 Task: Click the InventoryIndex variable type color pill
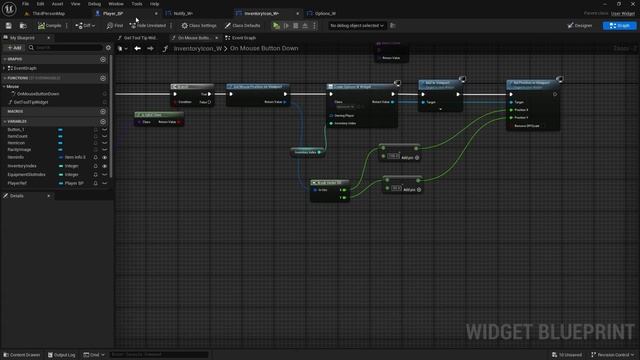[x=61, y=166]
